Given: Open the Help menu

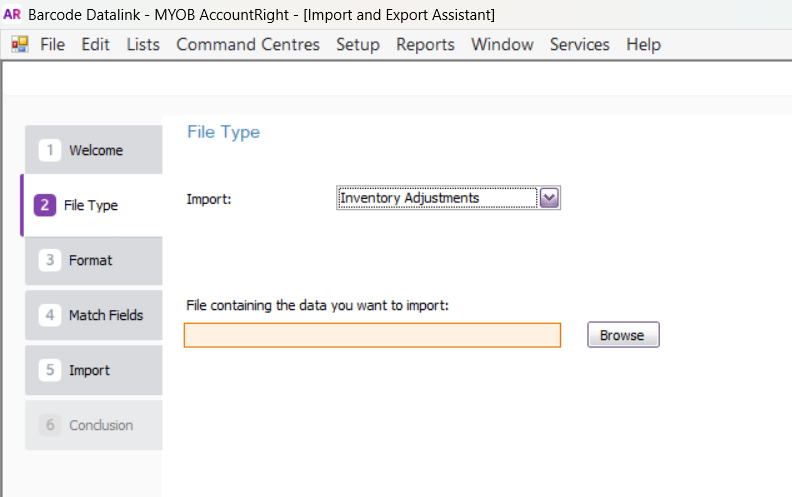Looking at the screenshot, I should pyautogui.click(x=643, y=44).
